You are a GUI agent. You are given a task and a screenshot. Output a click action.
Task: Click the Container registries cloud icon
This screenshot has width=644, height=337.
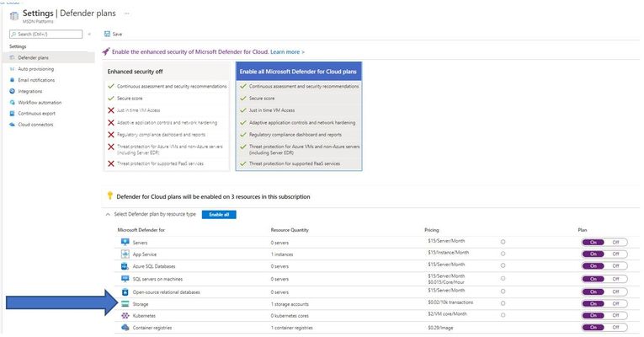125,328
